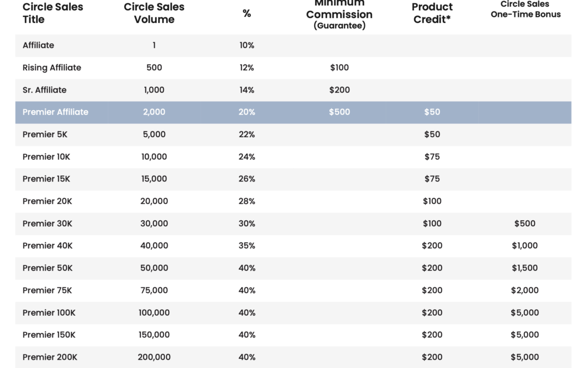Click the Circle Sales Title column header
This screenshot has width=588, height=368.
53,13
